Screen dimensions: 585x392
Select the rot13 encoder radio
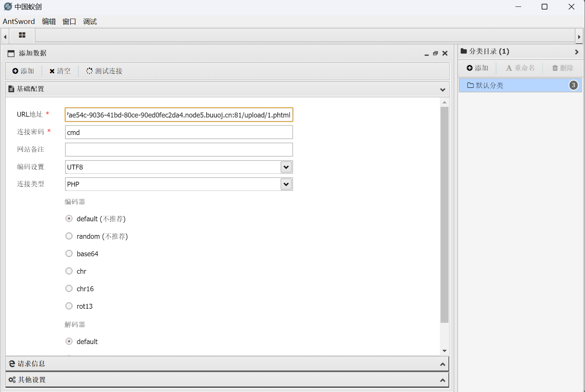pyautogui.click(x=69, y=306)
